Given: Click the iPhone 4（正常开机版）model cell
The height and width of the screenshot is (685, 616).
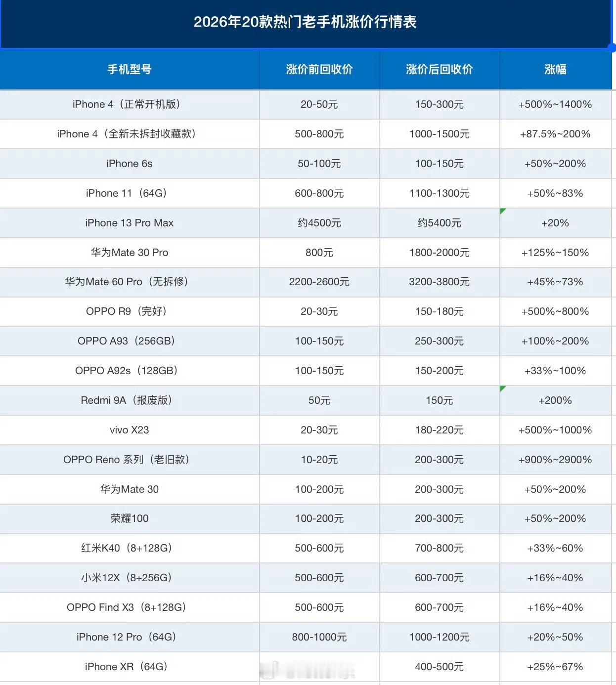Looking at the screenshot, I should click(x=130, y=104).
